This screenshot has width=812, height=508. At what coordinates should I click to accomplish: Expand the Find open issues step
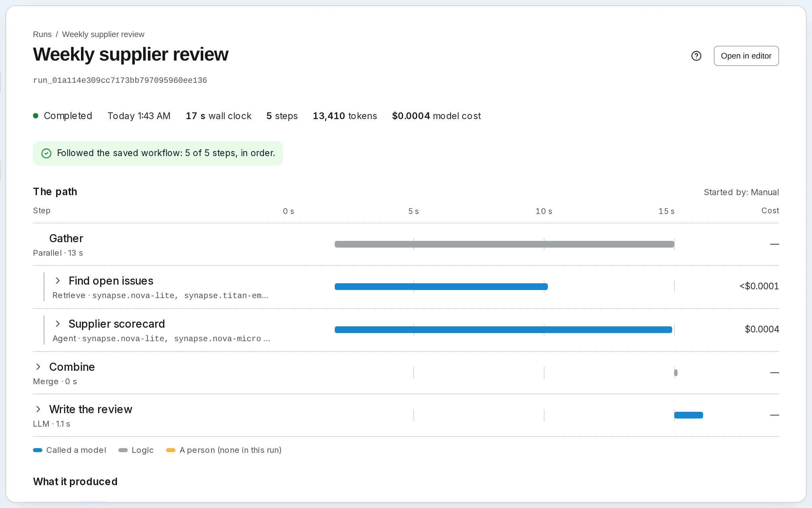click(x=58, y=281)
